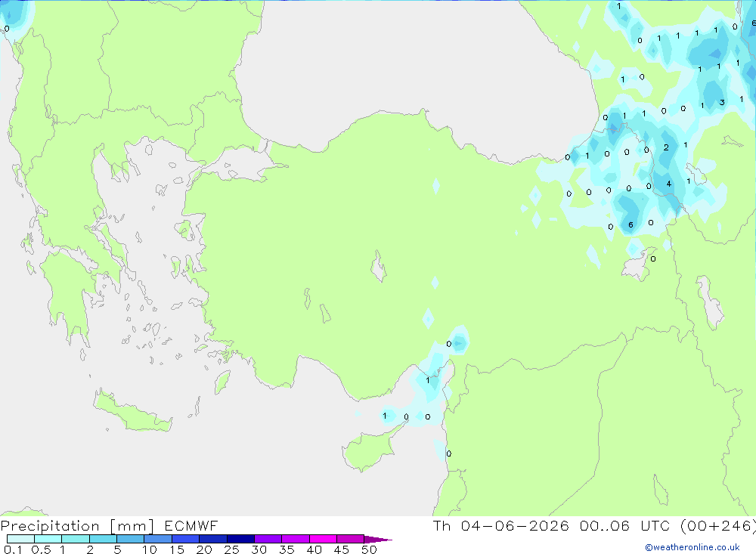The image size is (756, 554).
Task: Click the precipitation value '4' on the map
Action: 669,184
